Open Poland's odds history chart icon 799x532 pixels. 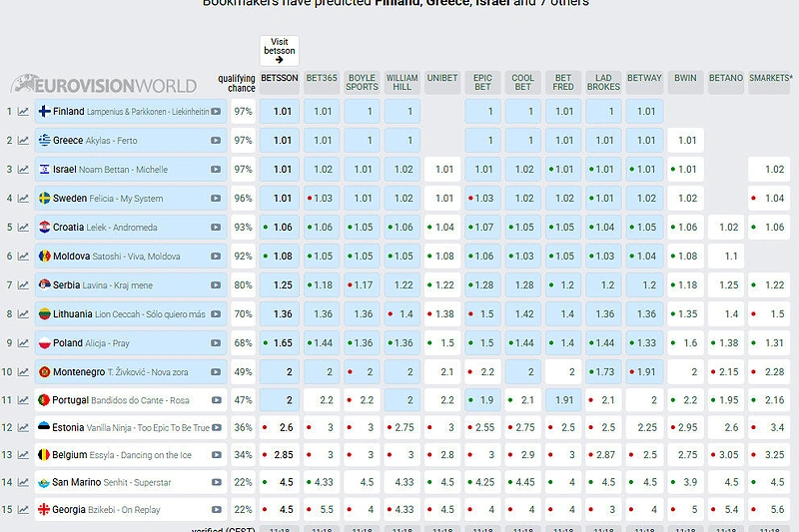[23, 343]
